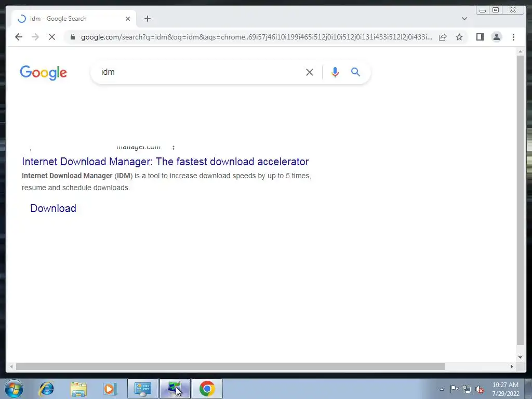
Task: Click the horizontal scrollbar thumb
Action: (230, 366)
